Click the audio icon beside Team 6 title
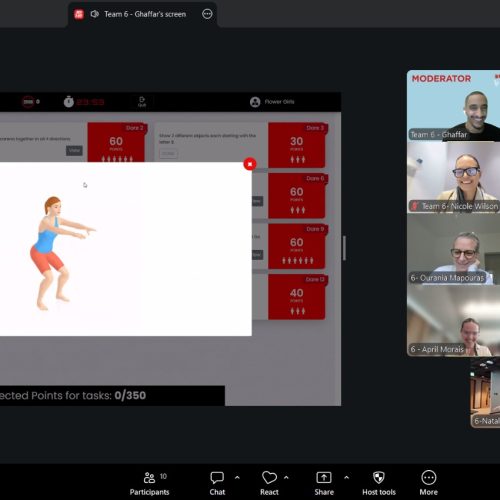 [95, 14]
